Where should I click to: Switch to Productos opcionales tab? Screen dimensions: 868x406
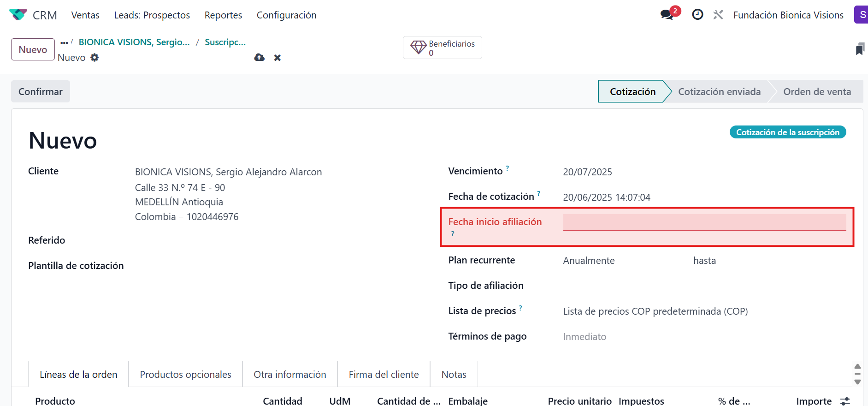[185, 374]
